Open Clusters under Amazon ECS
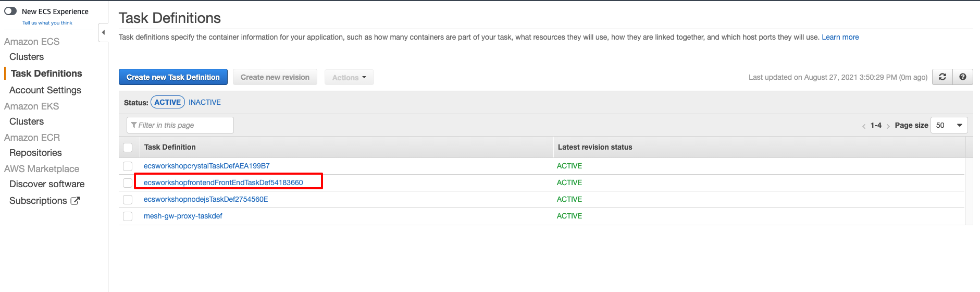This screenshot has height=292, width=980. [x=27, y=57]
